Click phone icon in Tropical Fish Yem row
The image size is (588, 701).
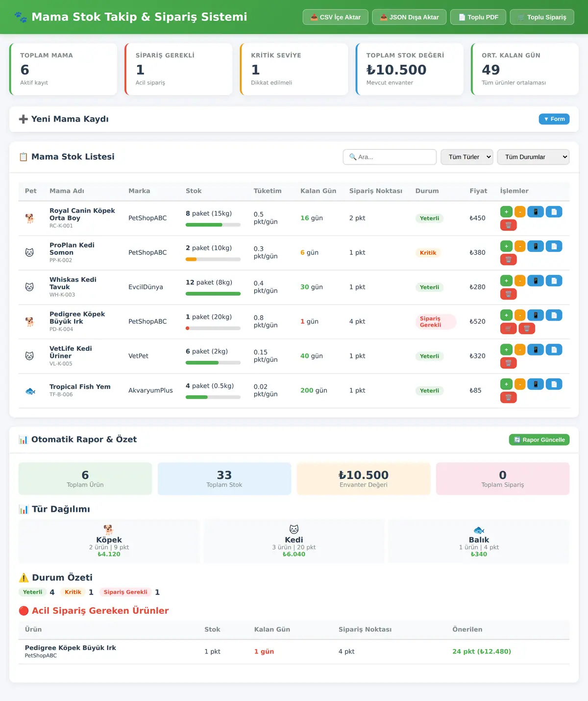point(536,384)
